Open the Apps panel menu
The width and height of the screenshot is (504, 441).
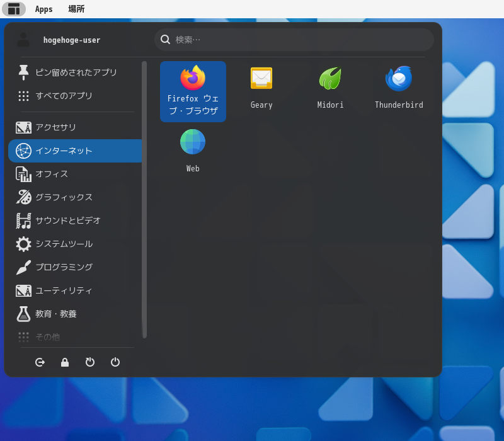(x=43, y=9)
